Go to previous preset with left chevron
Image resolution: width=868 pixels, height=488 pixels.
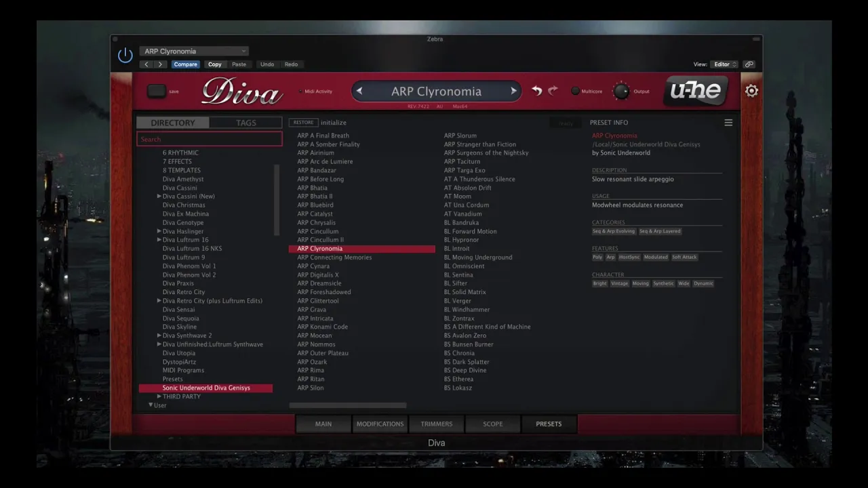pos(146,64)
